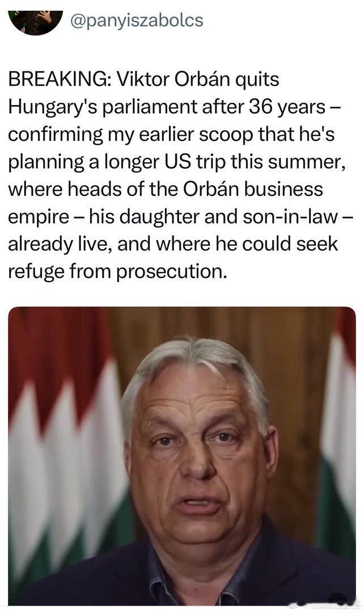Click 'Viktor Orbán quits' in the first line
The image size is (364, 613).
tap(198, 80)
